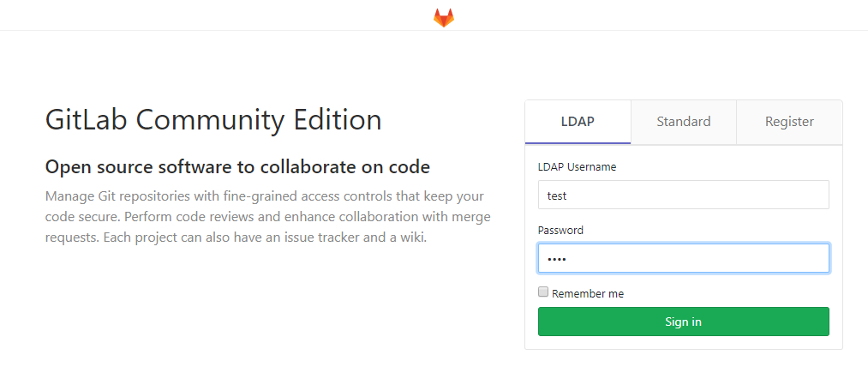Click the GitLab fox logo
The image size is (868, 385).
click(x=443, y=18)
